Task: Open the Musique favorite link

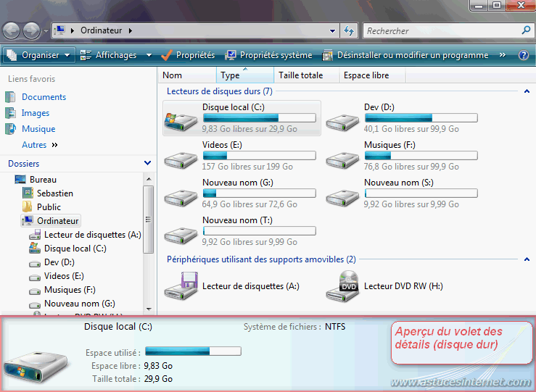Action: click(x=38, y=129)
